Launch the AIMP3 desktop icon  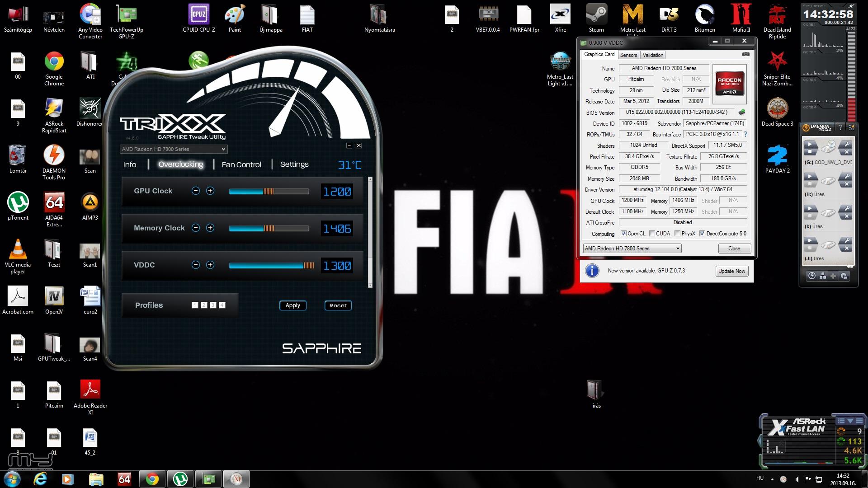pyautogui.click(x=90, y=206)
